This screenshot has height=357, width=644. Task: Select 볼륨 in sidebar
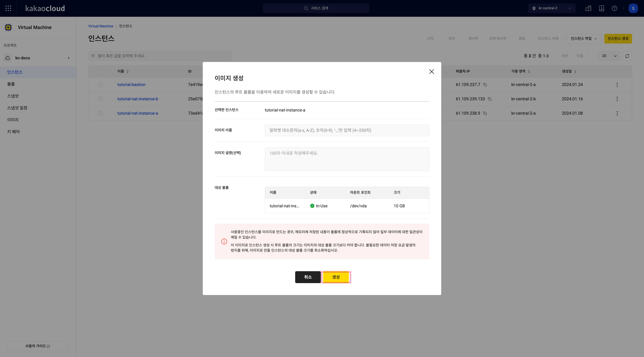click(38, 84)
